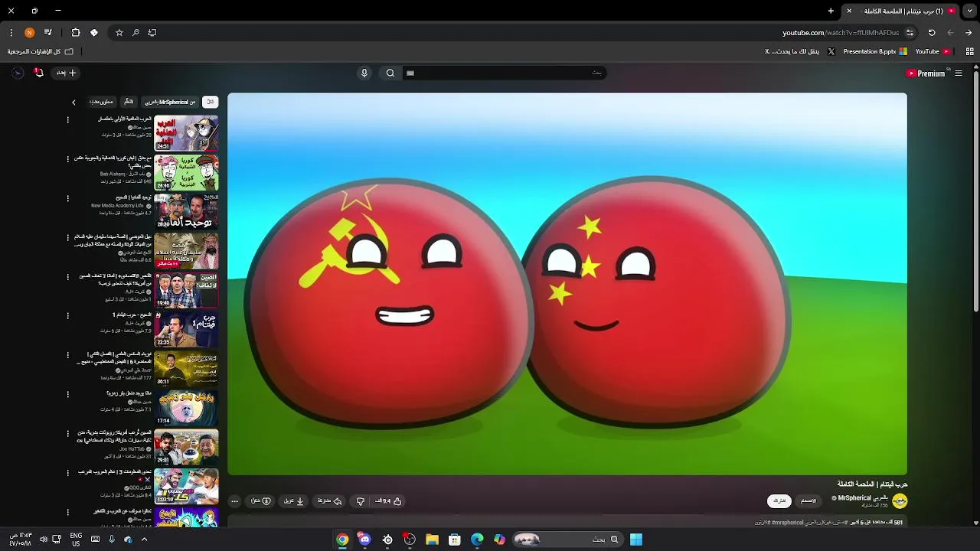The width and height of the screenshot is (980, 551).
Task: Open YouTube guide hamburger menu
Action: pyautogui.click(x=959, y=73)
